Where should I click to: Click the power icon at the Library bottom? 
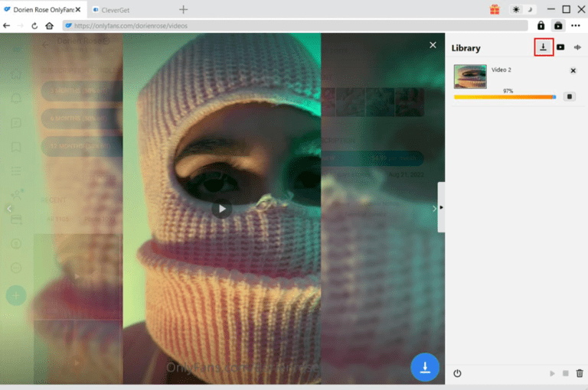click(x=458, y=373)
